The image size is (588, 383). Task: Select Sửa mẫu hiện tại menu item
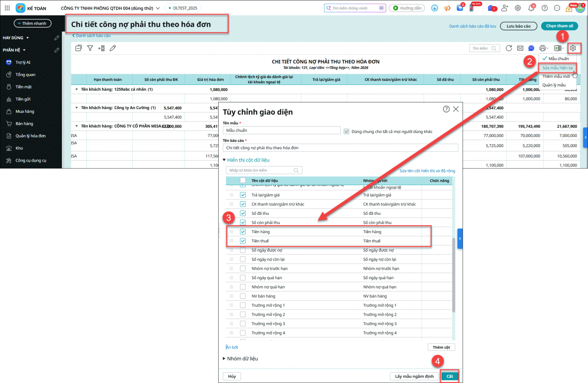[x=557, y=68]
